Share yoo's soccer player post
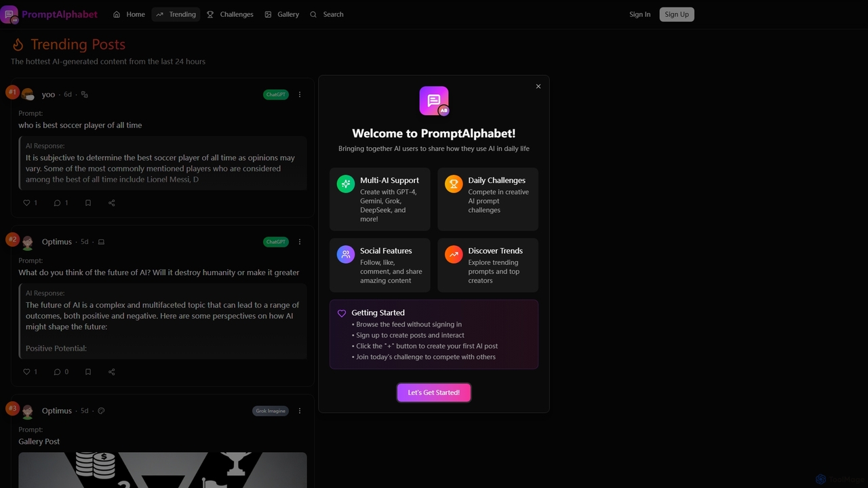This screenshot has width=868, height=488. point(112,203)
